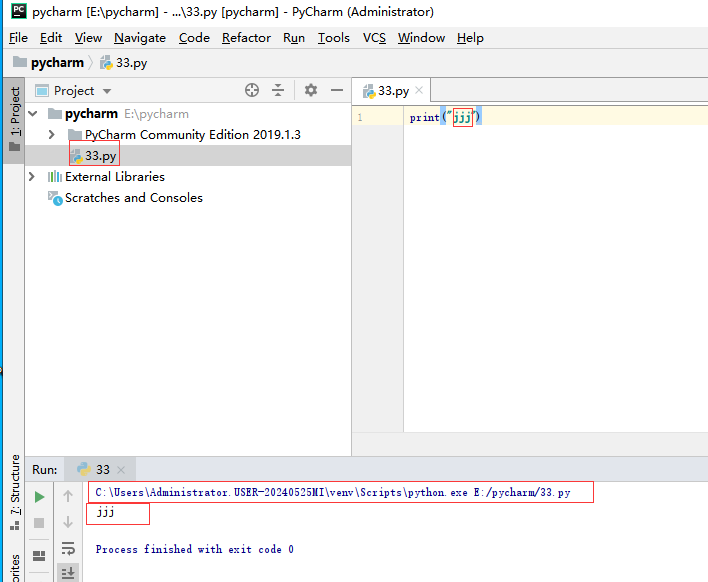Click 'Process finished with exit code 0' text

click(x=195, y=549)
